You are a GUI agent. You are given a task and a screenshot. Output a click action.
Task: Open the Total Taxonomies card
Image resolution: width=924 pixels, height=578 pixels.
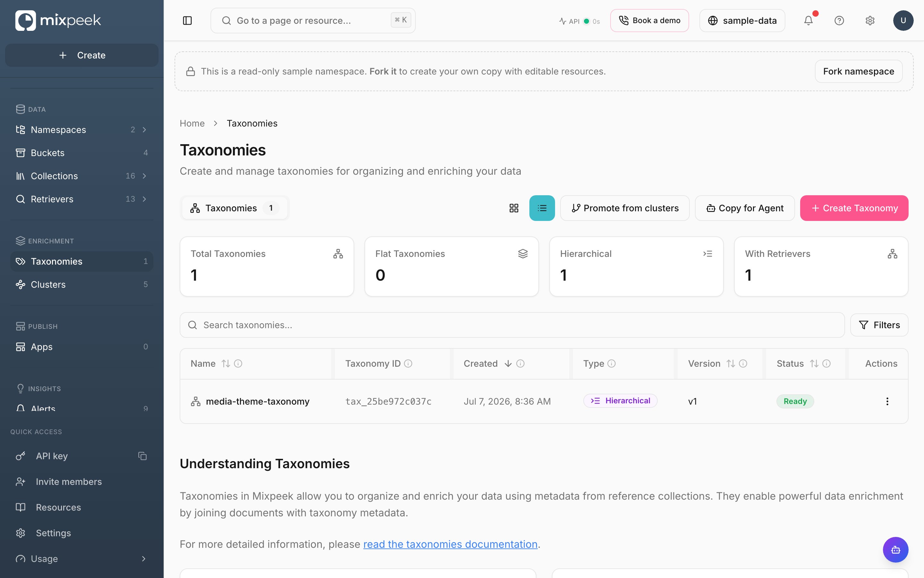point(267,267)
